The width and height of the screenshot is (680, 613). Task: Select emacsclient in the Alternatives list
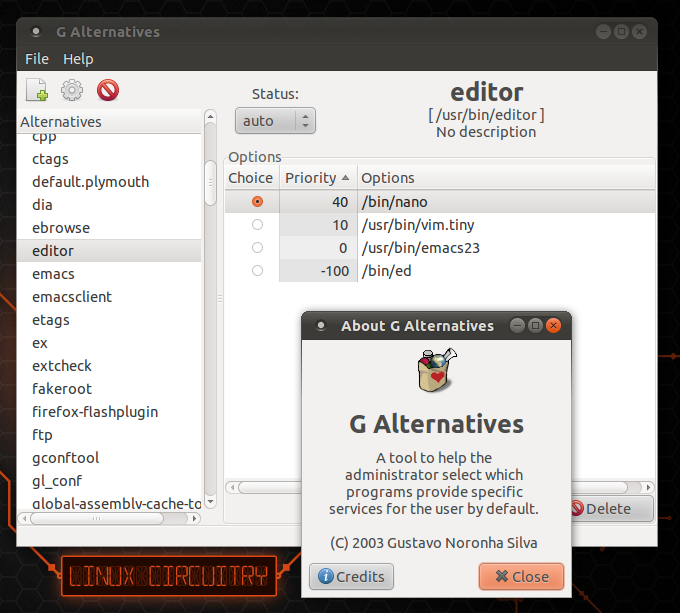(x=109, y=297)
